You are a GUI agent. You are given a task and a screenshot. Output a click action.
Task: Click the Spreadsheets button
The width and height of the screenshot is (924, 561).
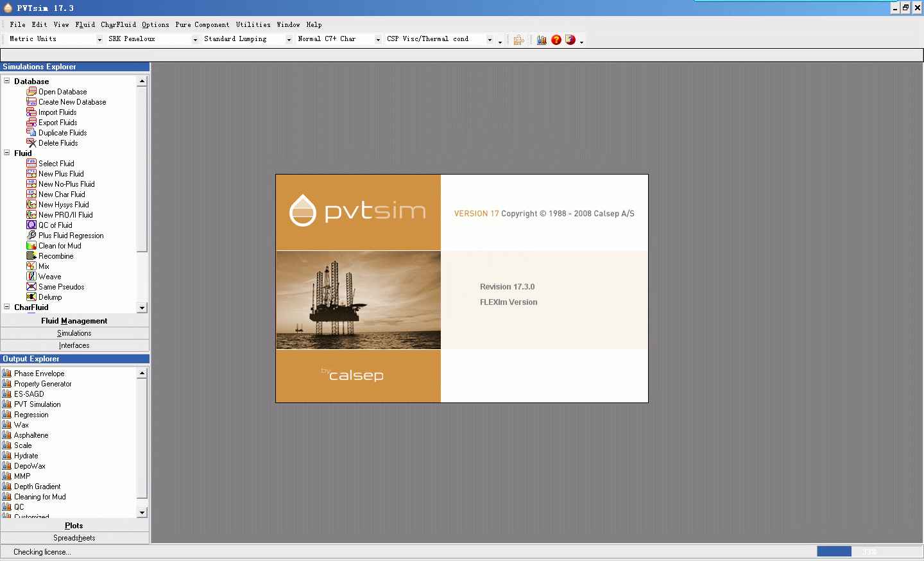pyautogui.click(x=74, y=538)
